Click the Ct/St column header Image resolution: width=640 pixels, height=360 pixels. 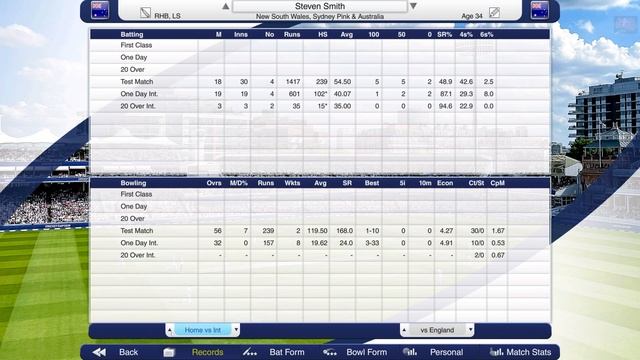pos(476,183)
